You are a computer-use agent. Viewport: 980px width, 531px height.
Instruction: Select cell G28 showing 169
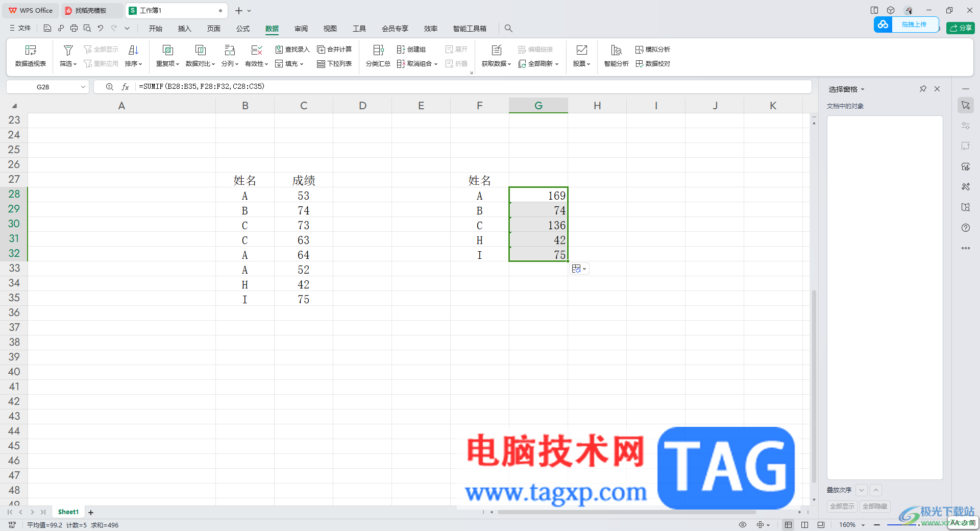click(538, 195)
